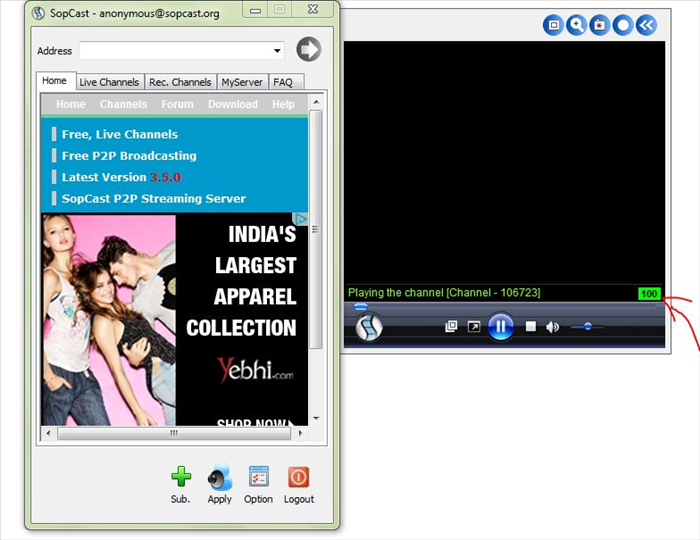Viewport: 700px width, 540px height.
Task: Click the horizontal scrollbar thumb in browser pane
Action: (x=174, y=433)
